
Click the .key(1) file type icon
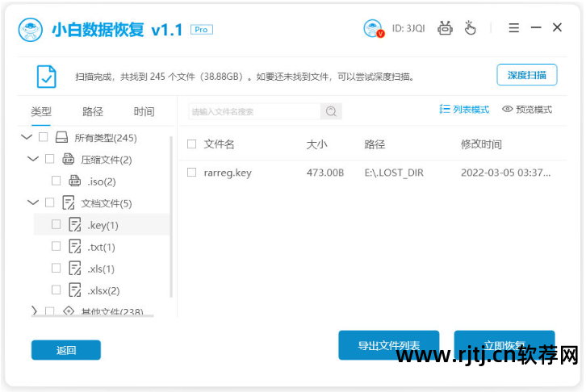[x=75, y=225]
